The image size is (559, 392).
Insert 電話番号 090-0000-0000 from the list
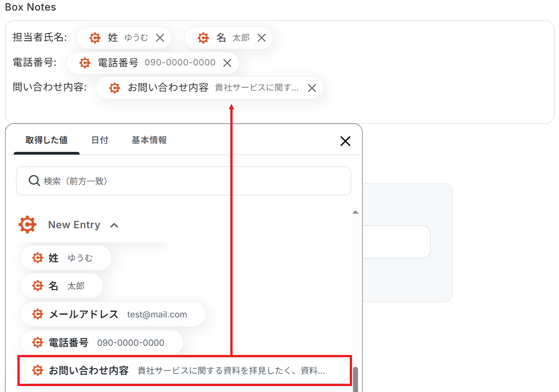pyautogui.click(x=102, y=343)
